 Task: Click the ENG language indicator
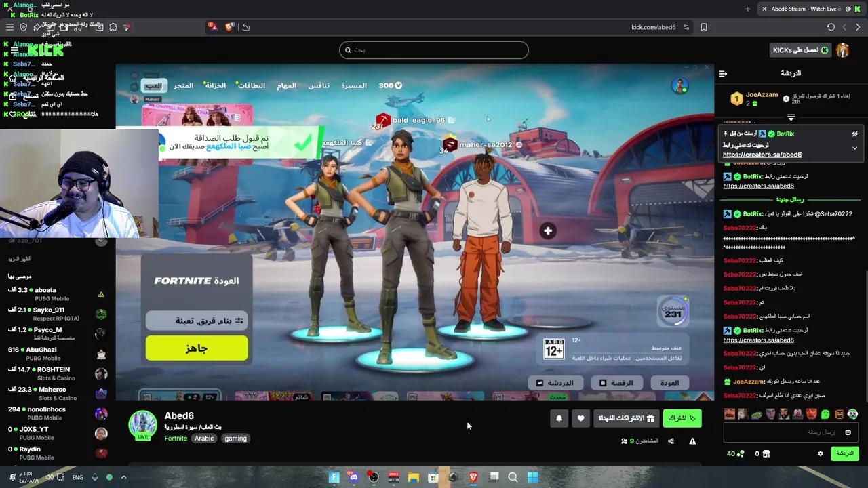[x=77, y=477]
